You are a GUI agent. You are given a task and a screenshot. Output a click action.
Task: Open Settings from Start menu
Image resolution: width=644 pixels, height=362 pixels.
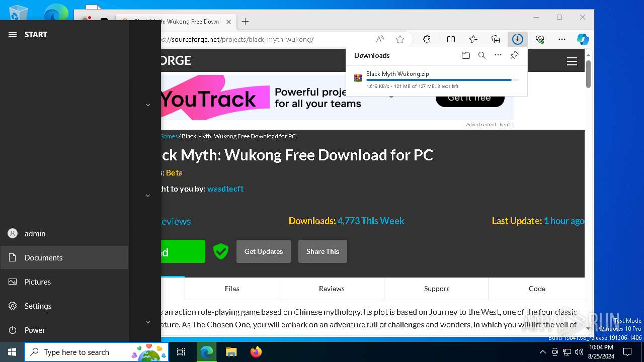click(64, 306)
